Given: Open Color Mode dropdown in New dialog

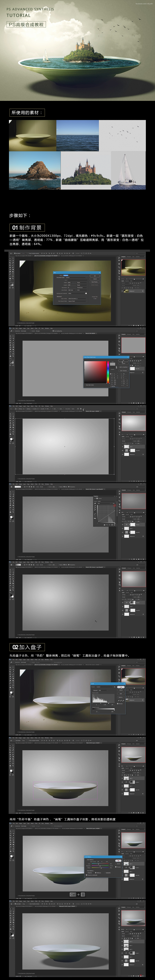Looking at the screenshot, I should click(x=72, y=290).
